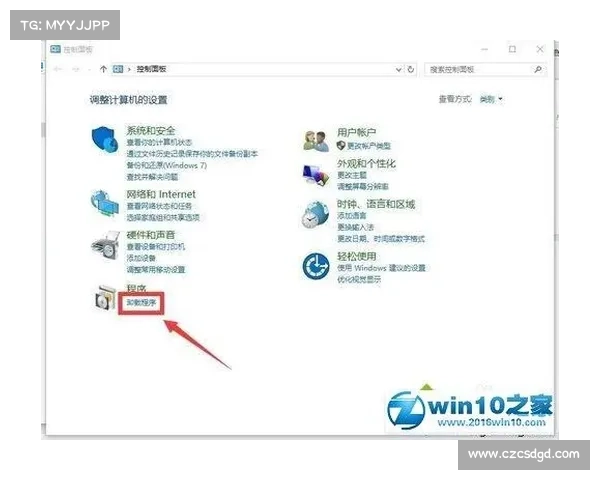Click the Up arrow navigation button
This screenshot has width=600, height=480.
[103, 69]
